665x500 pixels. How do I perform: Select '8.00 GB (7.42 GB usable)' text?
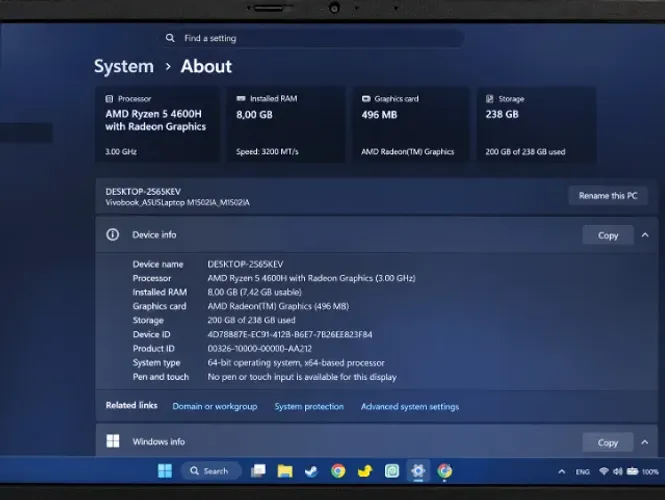click(254, 292)
